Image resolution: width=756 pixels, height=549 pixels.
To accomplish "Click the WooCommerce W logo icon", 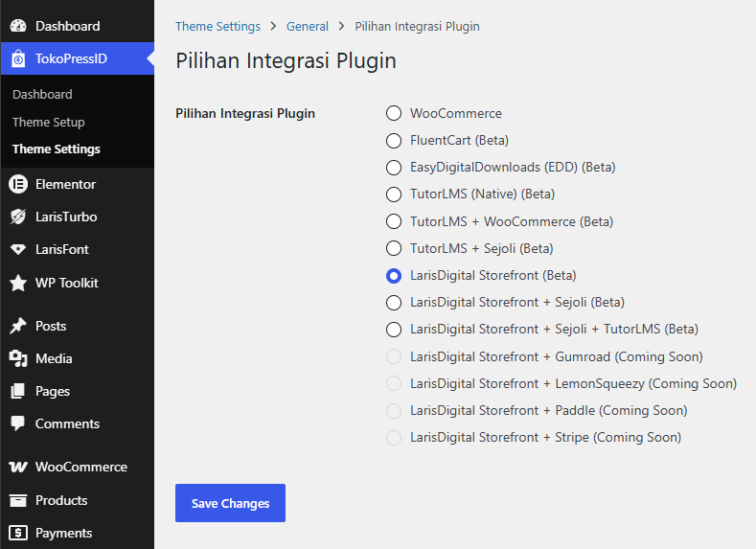I will coord(18,467).
